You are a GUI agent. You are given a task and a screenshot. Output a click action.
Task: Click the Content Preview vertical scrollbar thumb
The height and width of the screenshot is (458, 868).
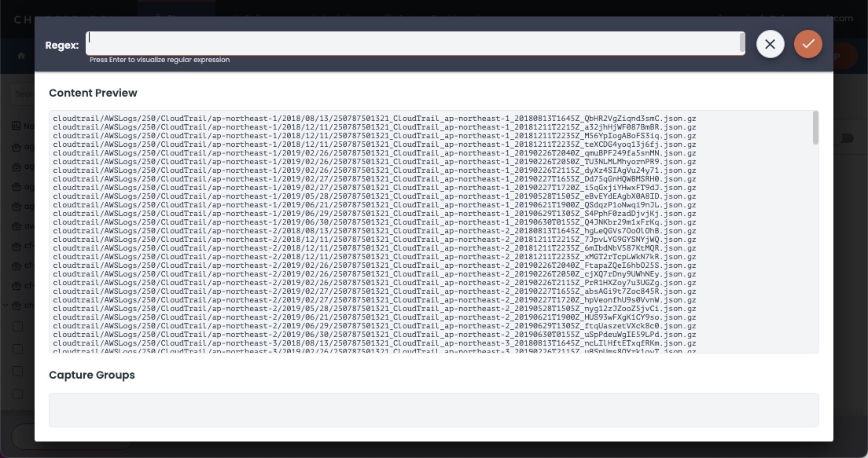pos(815,128)
